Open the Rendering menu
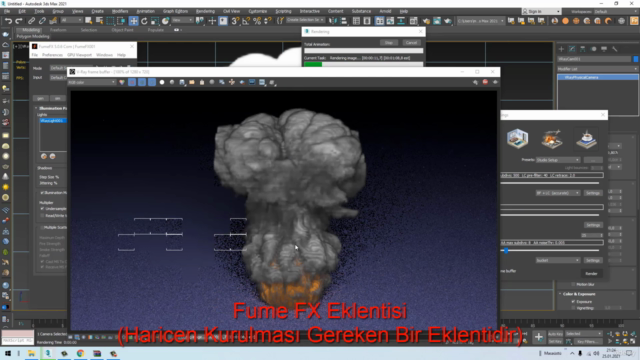 [205, 11]
